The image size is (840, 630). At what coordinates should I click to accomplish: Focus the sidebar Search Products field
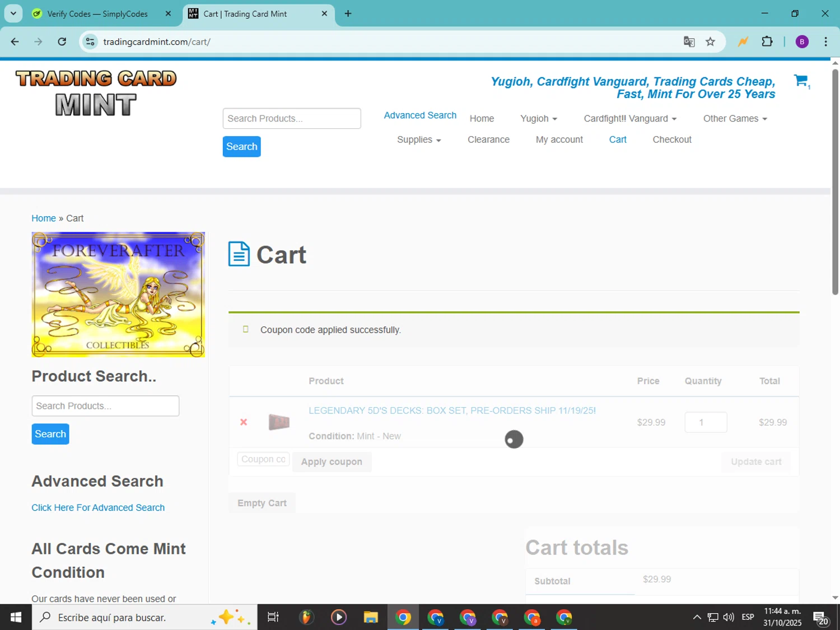[105, 405]
